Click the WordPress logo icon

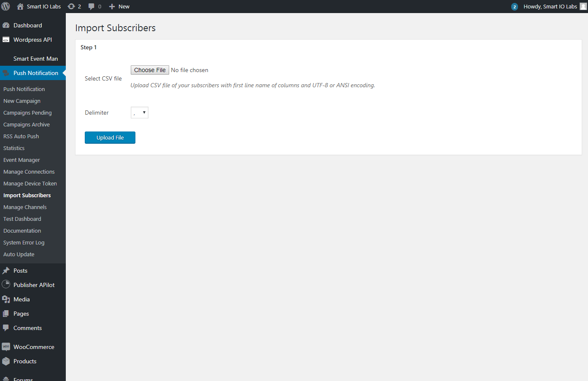point(5,6)
